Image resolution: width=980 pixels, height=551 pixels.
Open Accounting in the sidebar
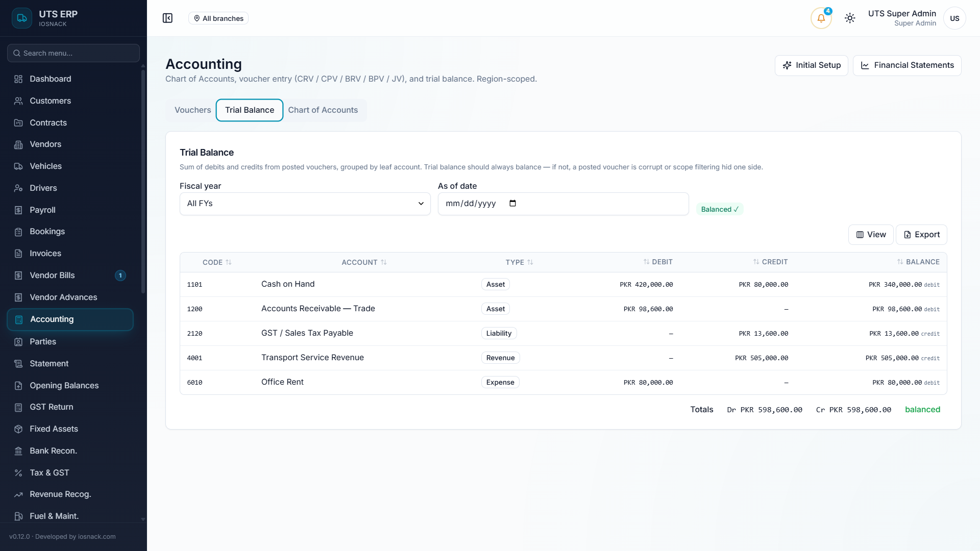70,319
